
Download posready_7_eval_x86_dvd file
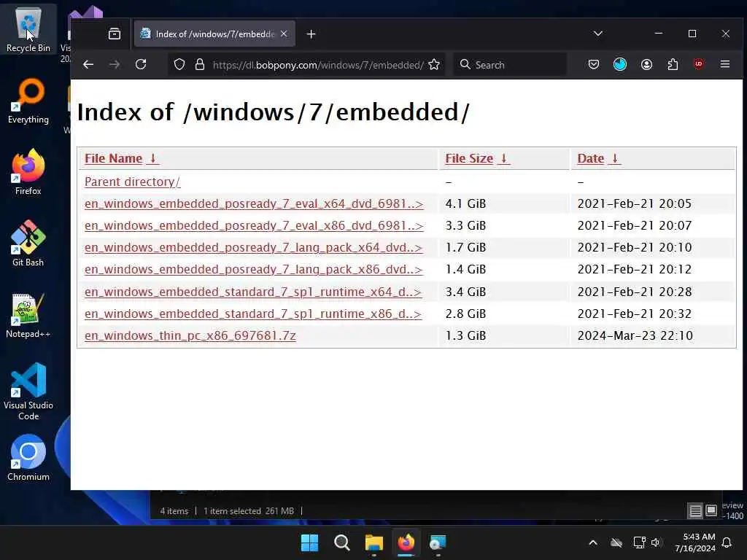254,226
